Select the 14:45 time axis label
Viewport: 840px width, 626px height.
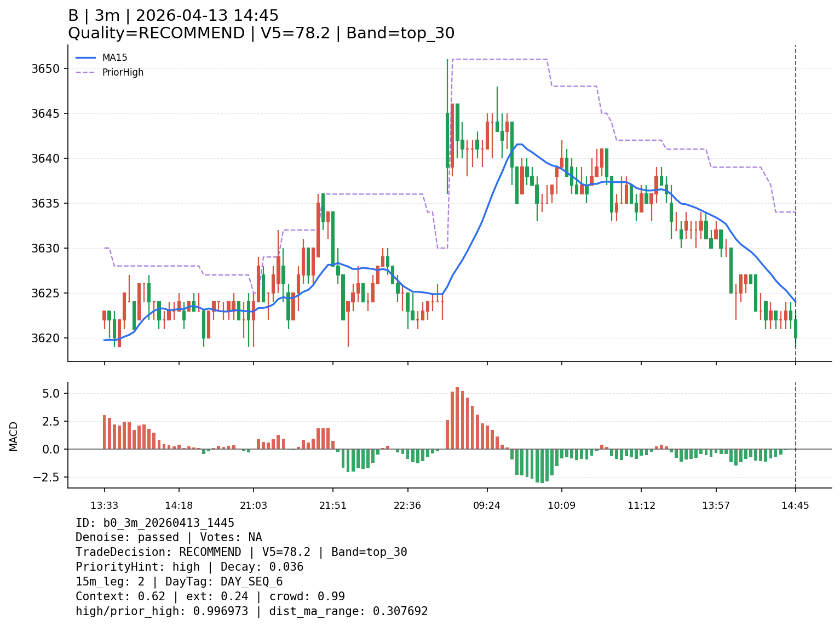(795, 506)
